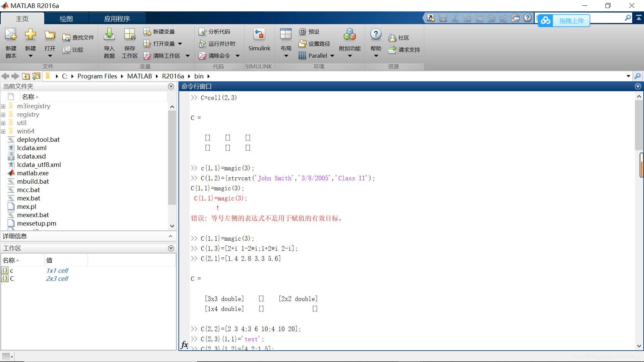The image size is (644, 362).
Task: Switch to the Home (主页) tab
Action: pos(22,19)
